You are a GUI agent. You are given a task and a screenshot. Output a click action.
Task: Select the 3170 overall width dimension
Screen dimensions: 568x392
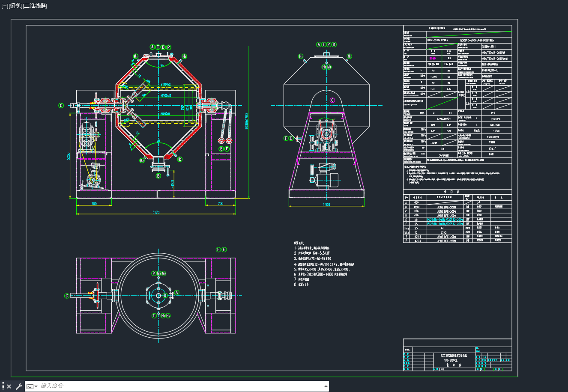156,212
